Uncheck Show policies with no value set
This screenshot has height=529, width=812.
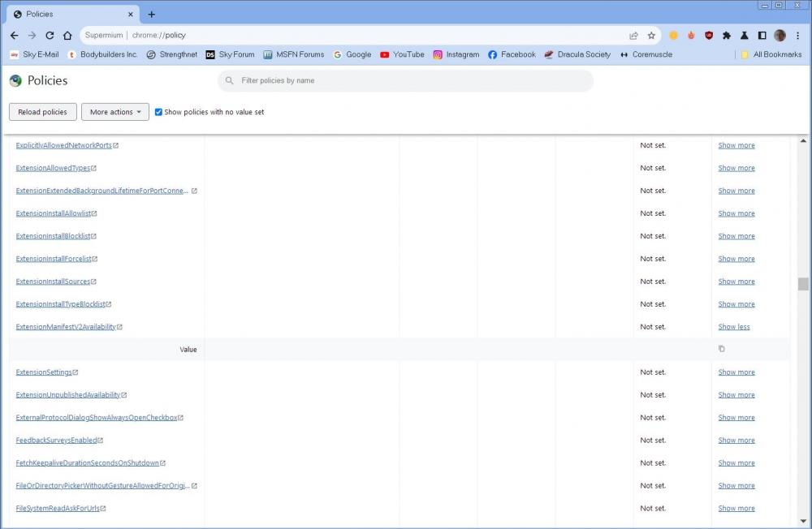point(158,112)
